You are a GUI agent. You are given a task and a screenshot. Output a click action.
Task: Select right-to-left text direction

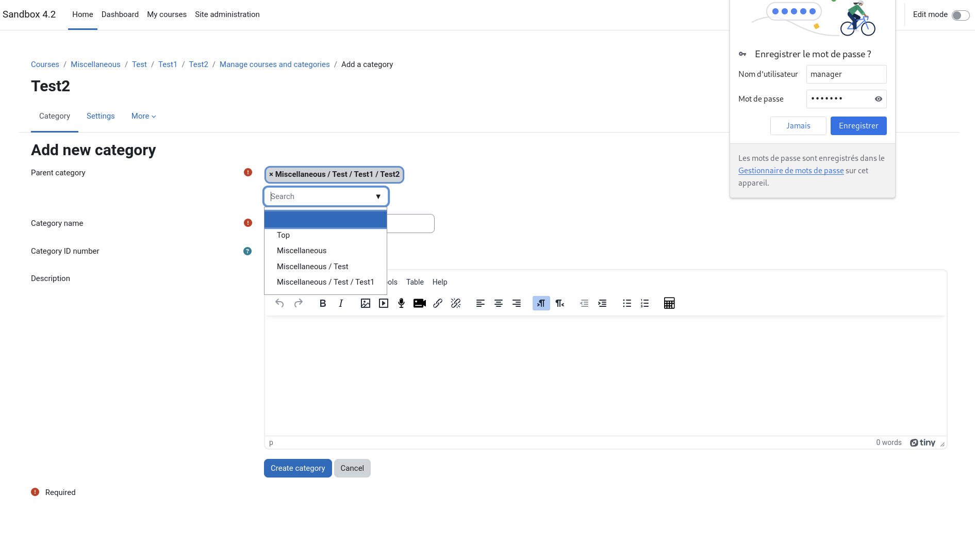[x=559, y=303]
